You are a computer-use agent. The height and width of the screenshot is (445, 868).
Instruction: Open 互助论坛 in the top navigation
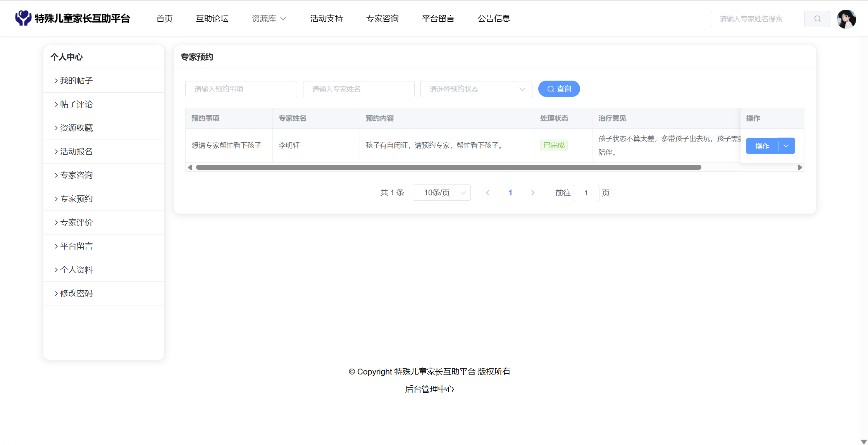coord(212,19)
